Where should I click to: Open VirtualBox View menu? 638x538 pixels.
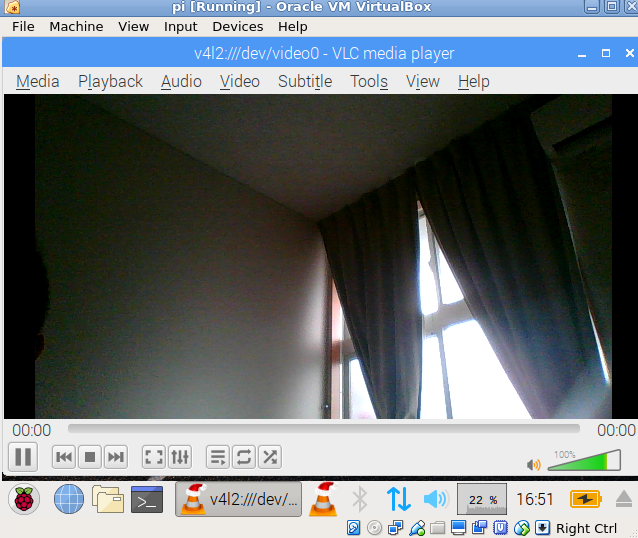pyautogui.click(x=133, y=26)
